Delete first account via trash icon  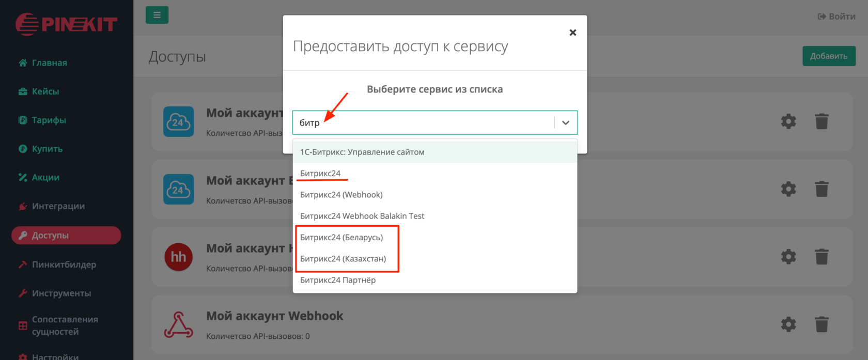[822, 122]
